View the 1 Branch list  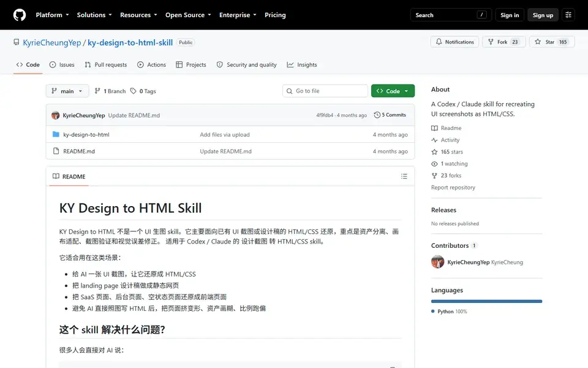point(110,91)
